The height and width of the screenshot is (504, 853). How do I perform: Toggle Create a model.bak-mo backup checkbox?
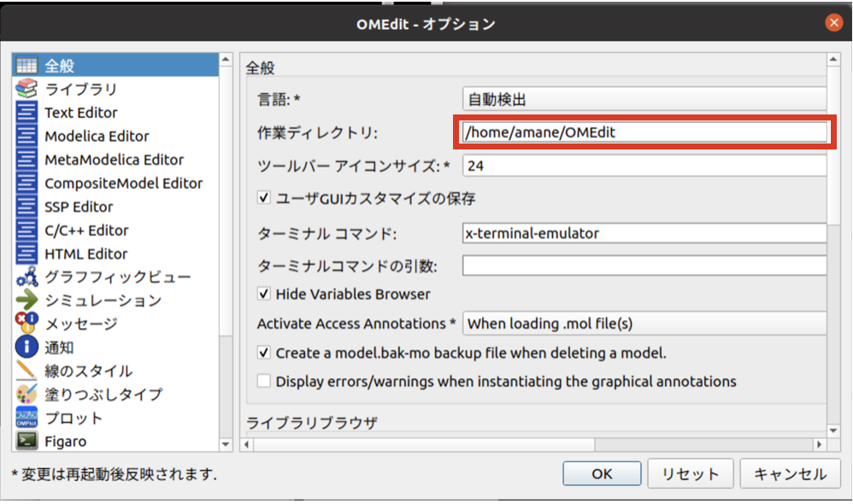pos(264,353)
